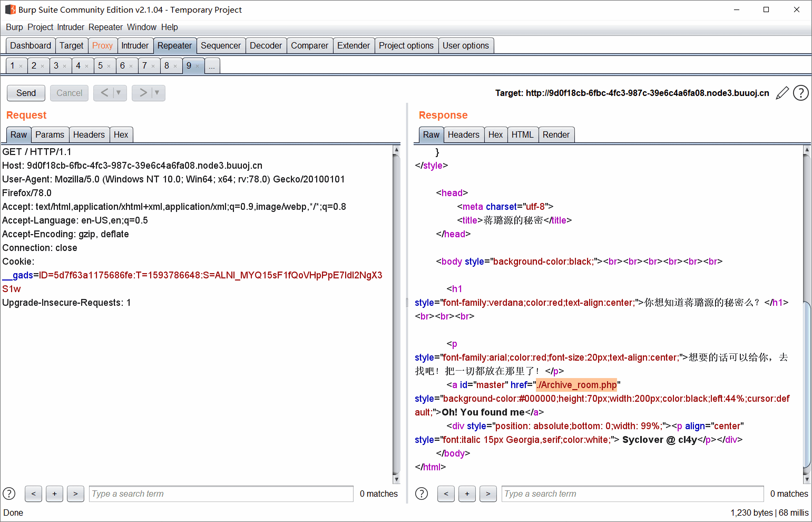Close Repeater tab 2
This screenshot has height=522, width=812.
pos(43,66)
